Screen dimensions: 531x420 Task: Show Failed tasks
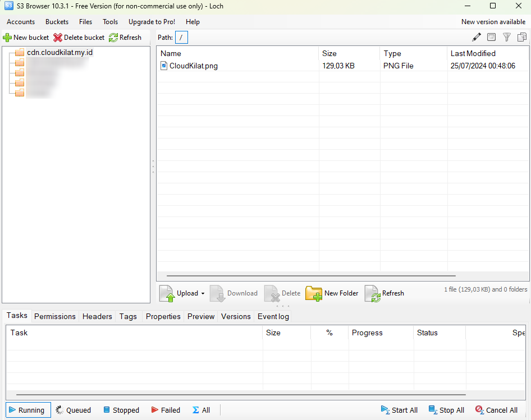166,410
